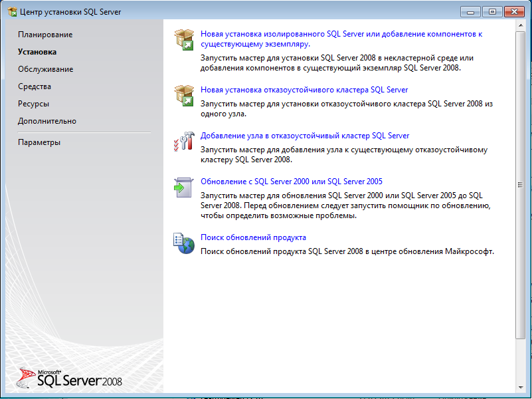Maximize the SQL Server setup window
The height and width of the screenshot is (399, 532).
tap(492, 12)
